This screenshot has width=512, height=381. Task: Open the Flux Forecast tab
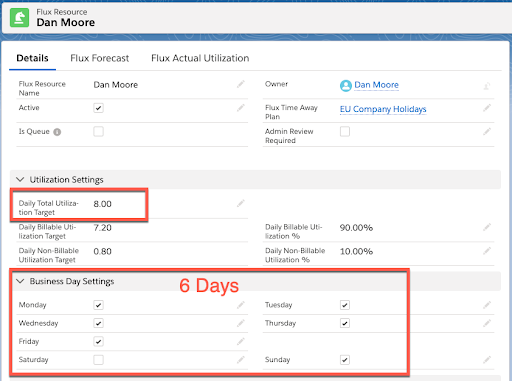pyautogui.click(x=99, y=58)
